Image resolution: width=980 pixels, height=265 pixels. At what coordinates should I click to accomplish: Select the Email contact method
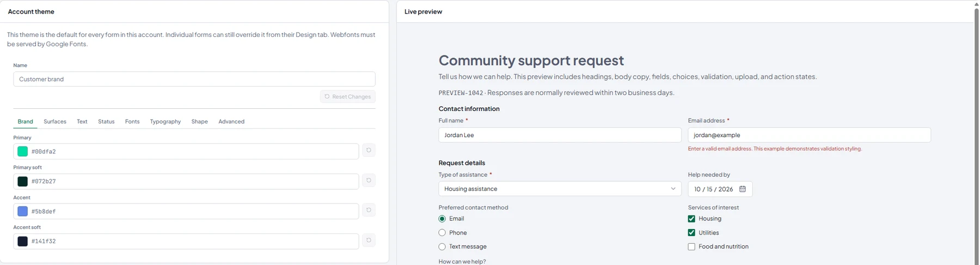[x=442, y=219]
